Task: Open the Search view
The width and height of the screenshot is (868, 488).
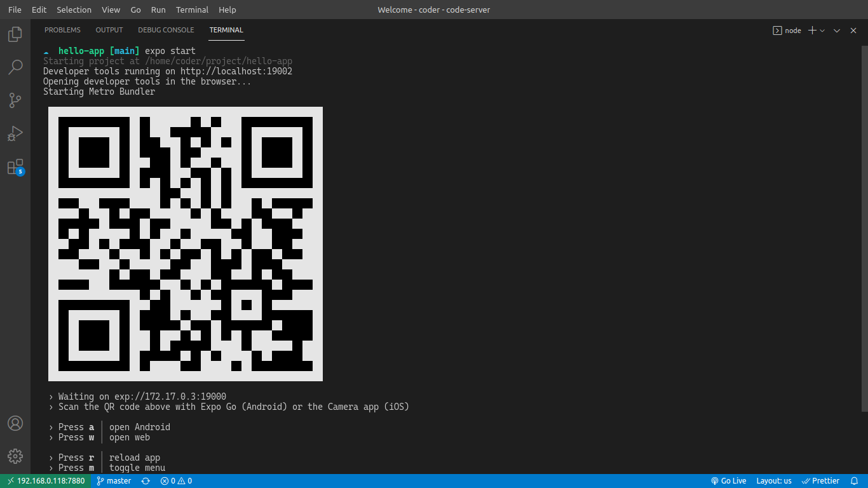Action: click(x=15, y=67)
